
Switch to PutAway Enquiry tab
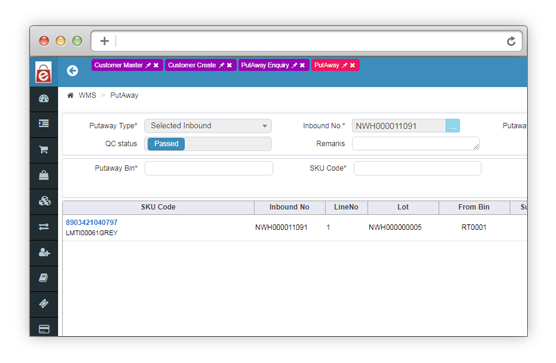[x=265, y=65]
